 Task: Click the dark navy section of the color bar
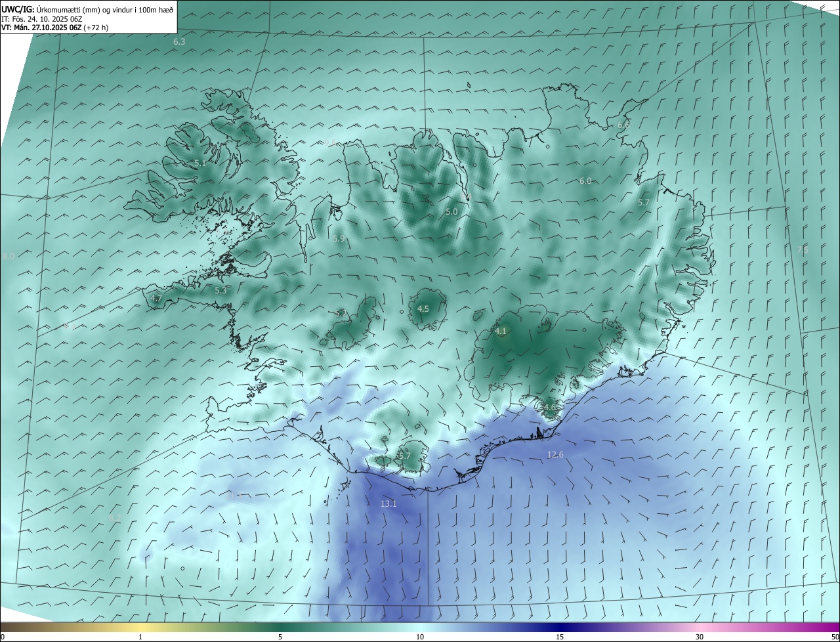pos(560,627)
